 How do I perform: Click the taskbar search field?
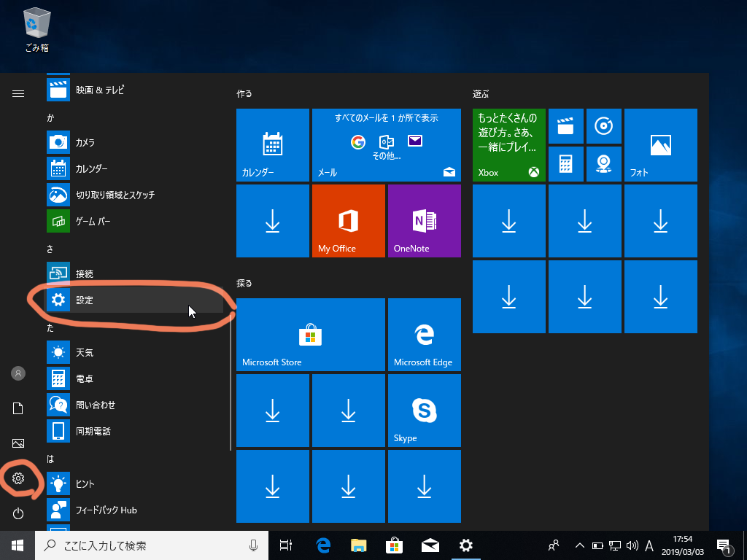pos(146,545)
